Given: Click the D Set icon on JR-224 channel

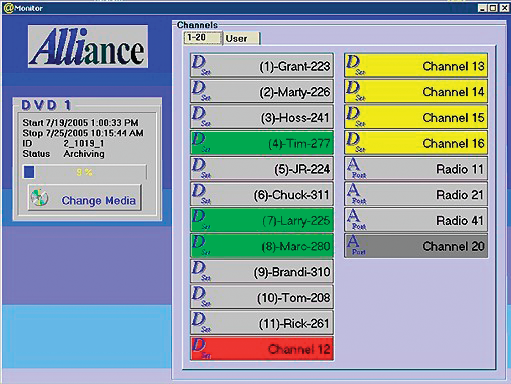Looking at the screenshot, I should click(x=201, y=168).
